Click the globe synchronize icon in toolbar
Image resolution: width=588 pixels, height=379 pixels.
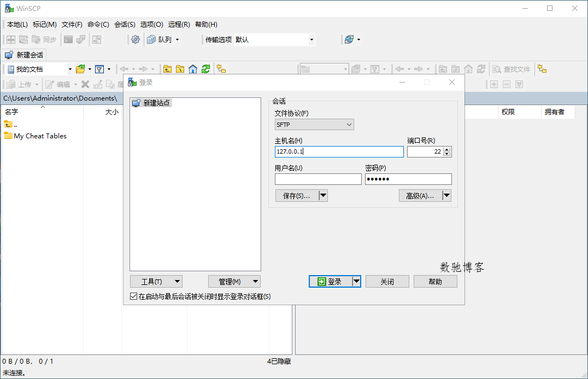tap(349, 39)
